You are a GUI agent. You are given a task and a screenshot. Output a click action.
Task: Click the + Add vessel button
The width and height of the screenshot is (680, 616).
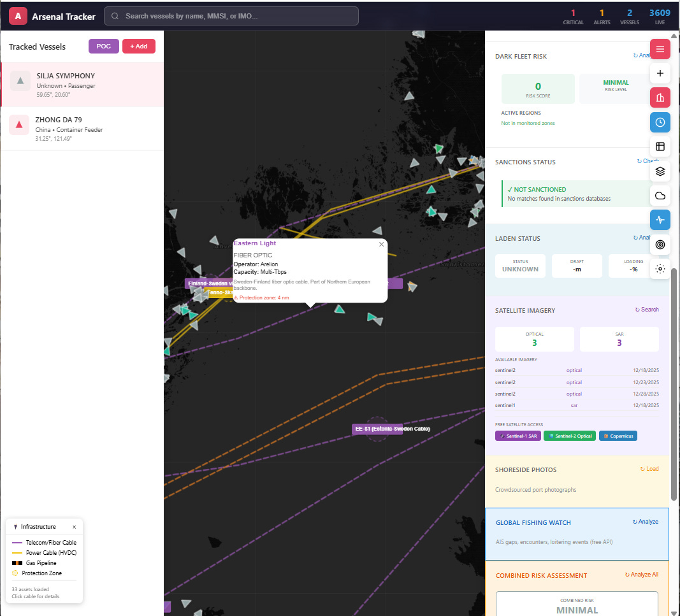tap(139, 46)
